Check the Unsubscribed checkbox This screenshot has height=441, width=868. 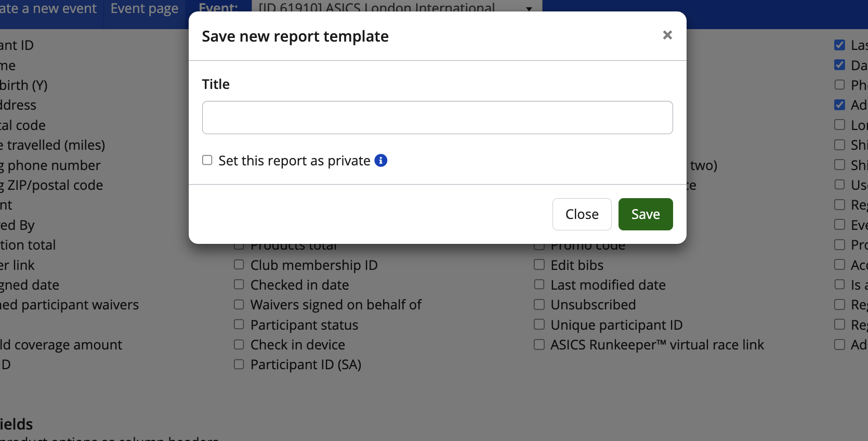[x=540, y=304]
